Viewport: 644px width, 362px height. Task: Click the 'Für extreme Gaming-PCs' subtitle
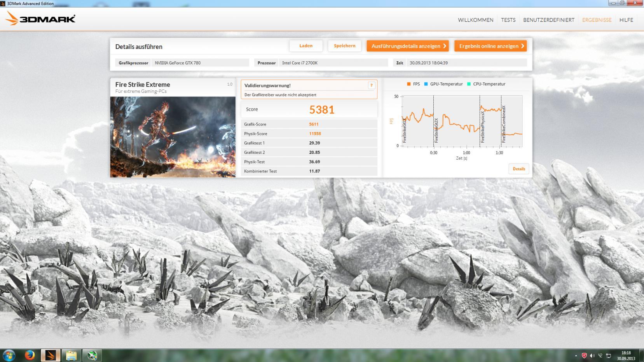tap(141, 91)
